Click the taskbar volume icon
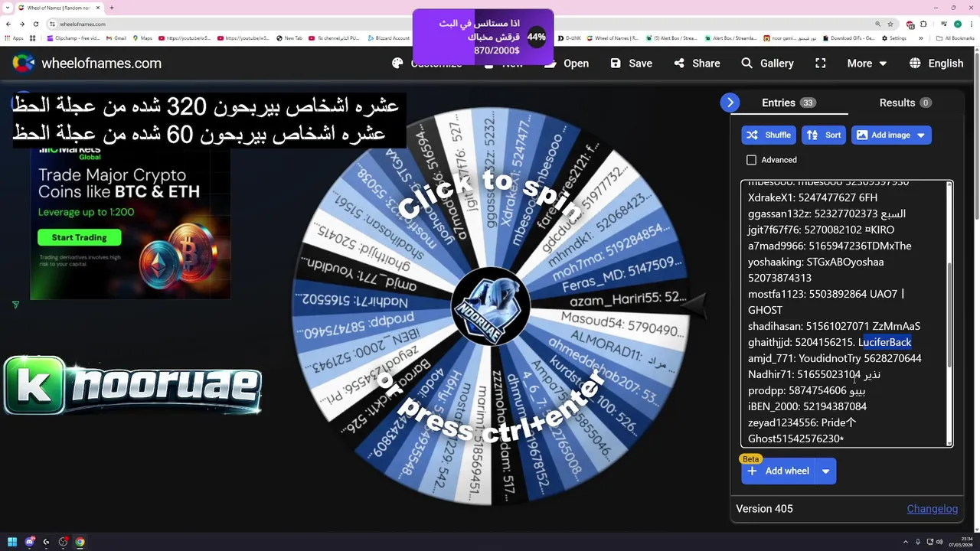 [939, 542]
